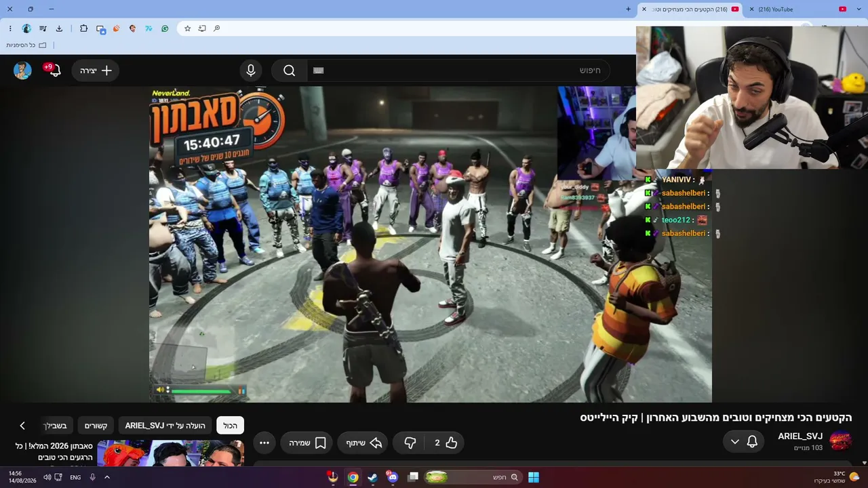Open Discord from the taskbar
Screen dimensions: 868x488
[393, 477]
